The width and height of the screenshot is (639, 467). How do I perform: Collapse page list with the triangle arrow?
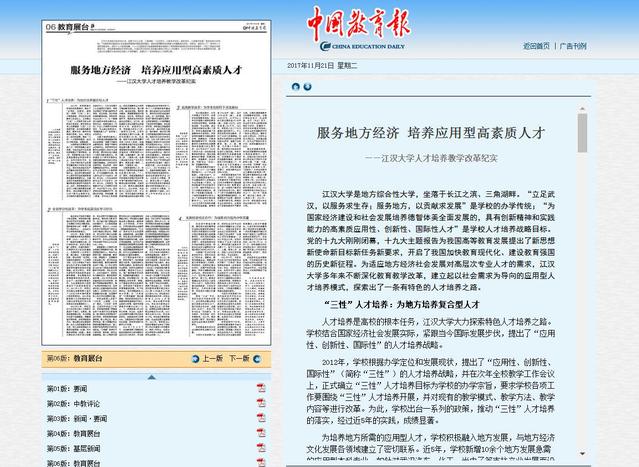[152, 377]
